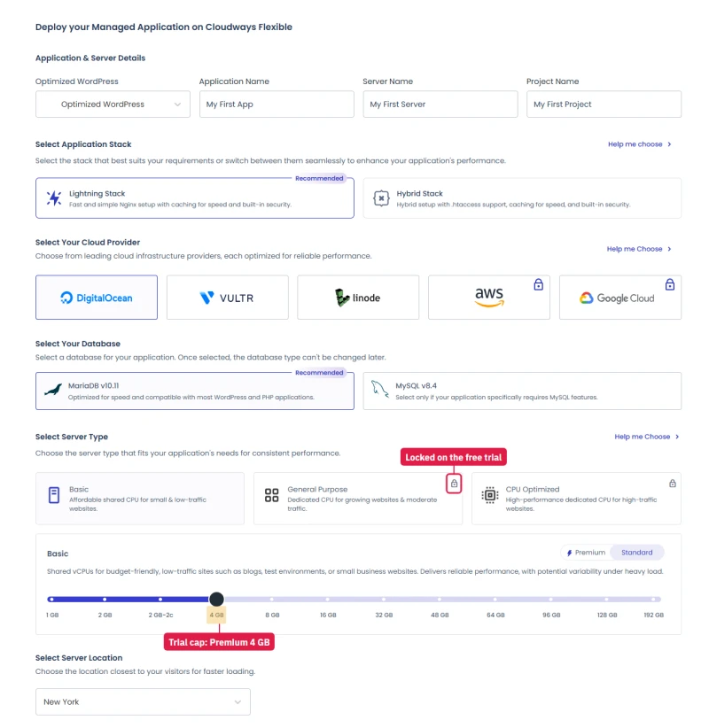
Task: Select the Lightning Stack option card
Action: 195,197
